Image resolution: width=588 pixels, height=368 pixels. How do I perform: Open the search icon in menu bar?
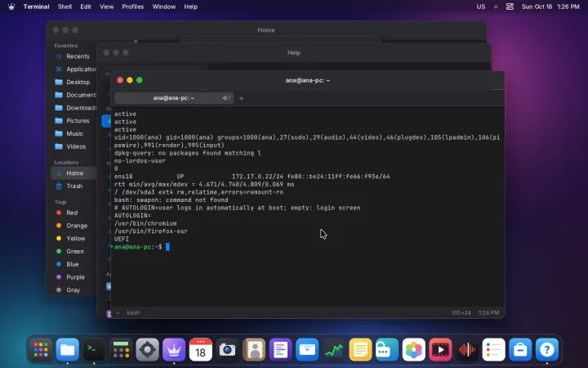click(496, 7)
